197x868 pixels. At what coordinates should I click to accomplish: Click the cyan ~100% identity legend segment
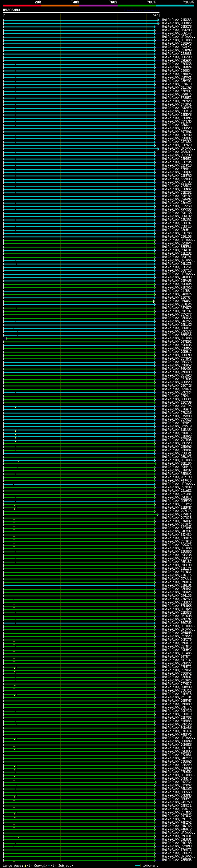click(x=175, y=6)
